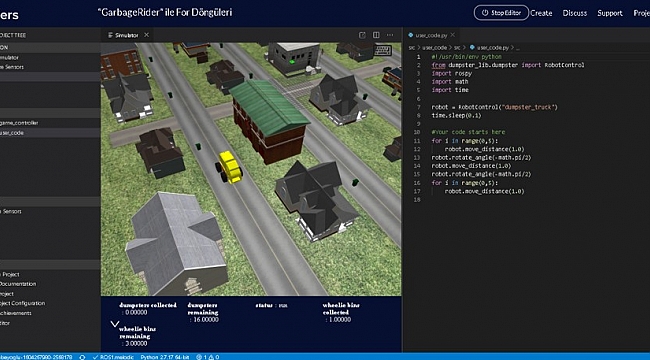The width and height of the screenshot is (650, 360).
Task: Click '#Your code starts here' comment
Action: click(x=468, y=132)
